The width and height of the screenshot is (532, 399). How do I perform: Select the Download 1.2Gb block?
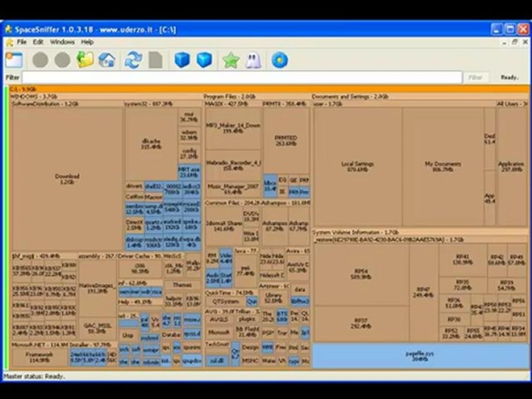tap(67, 179)
